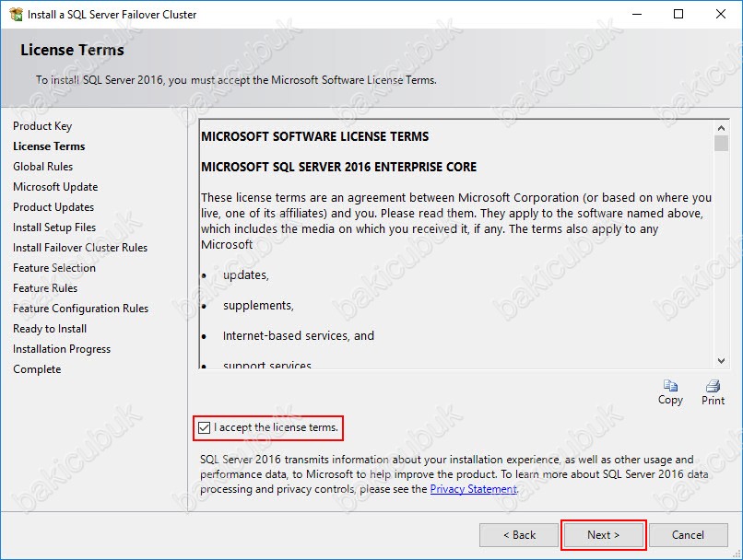Viewport: 743px width, 560px height.
Task: Close the Failover Cluster setup window
Action: coord(721,14)
